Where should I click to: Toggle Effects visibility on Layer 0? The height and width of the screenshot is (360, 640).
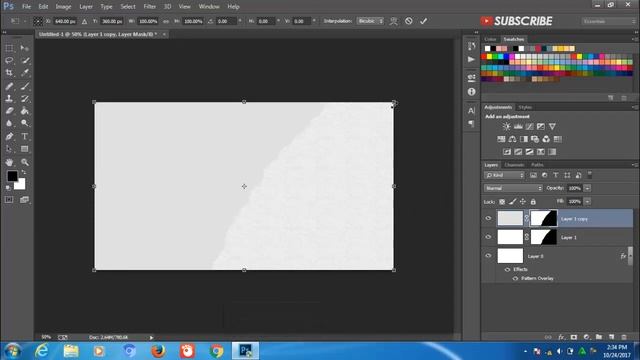pos(507,269)
